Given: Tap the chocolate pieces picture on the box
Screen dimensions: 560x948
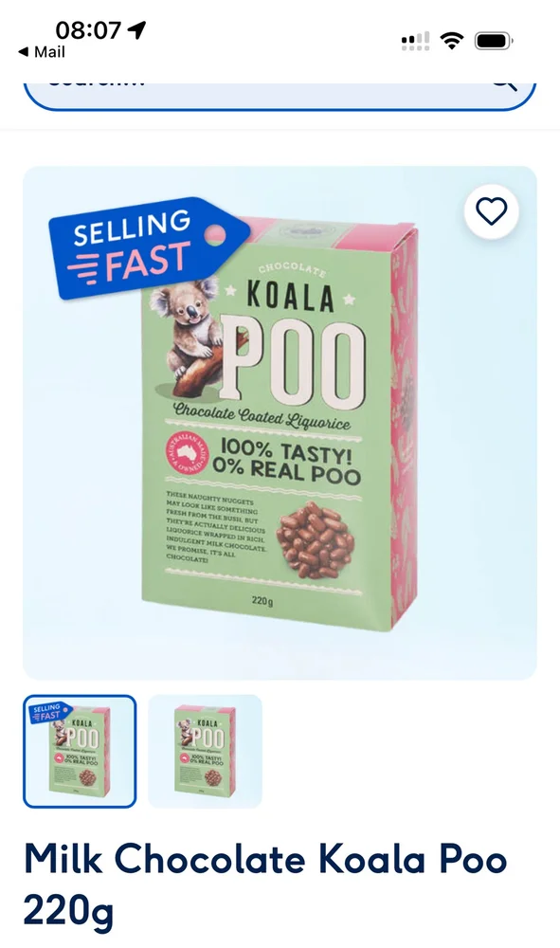Looking at the screenshot, I should point(315,540).
